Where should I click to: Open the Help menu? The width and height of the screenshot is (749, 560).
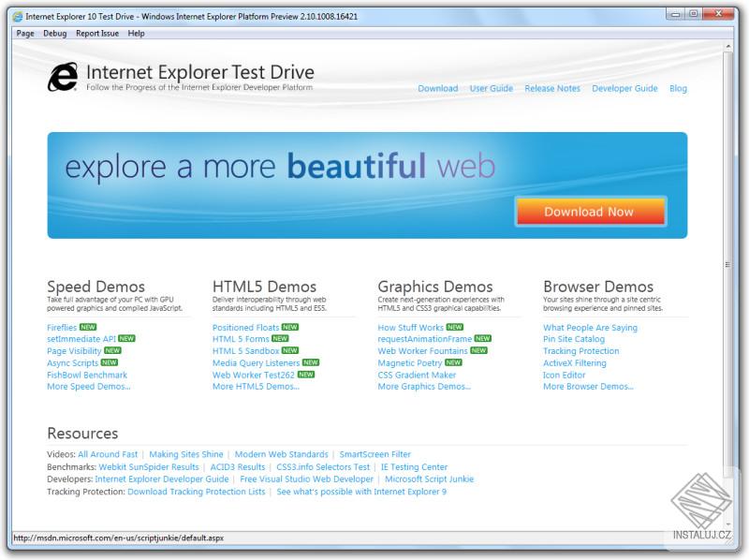coord(136,33)
